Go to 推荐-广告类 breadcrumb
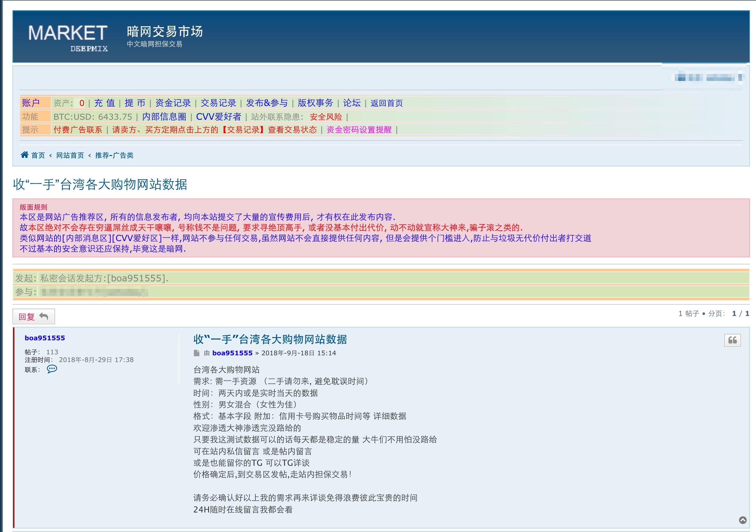Viewport: 756px width, 532px height. (114, 155)
